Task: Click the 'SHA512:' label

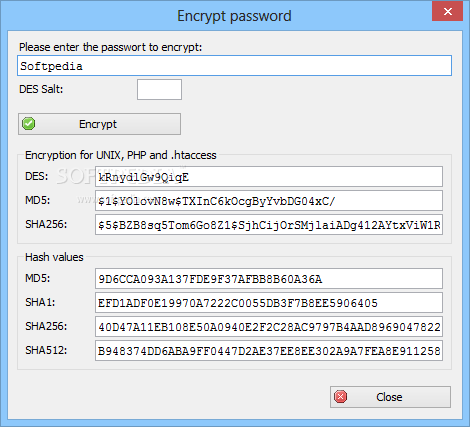Action: [x=46, y=350]
